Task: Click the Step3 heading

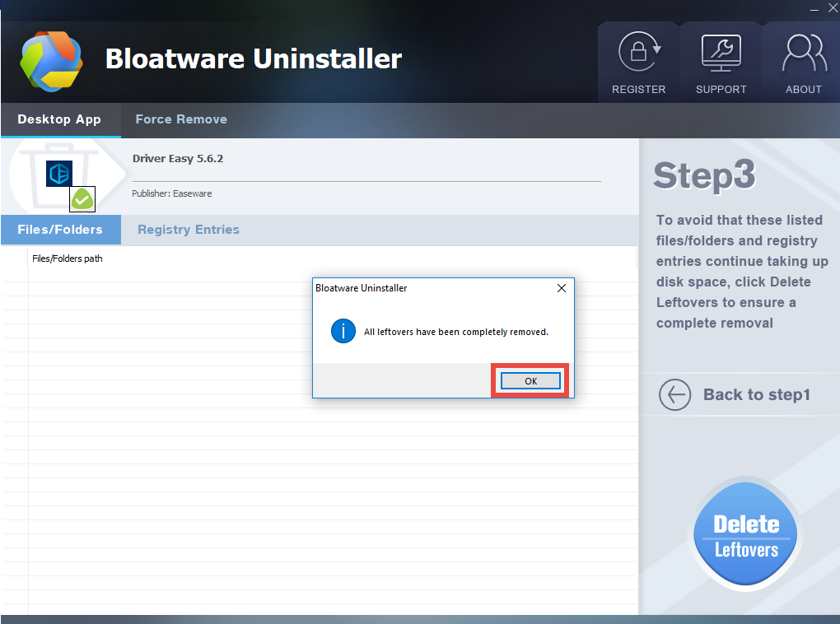Action: click(704, 175)
